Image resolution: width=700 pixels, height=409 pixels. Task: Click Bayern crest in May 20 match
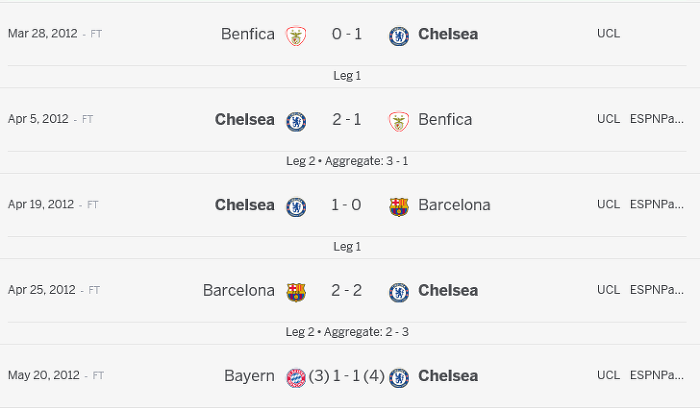pos(296,377)
